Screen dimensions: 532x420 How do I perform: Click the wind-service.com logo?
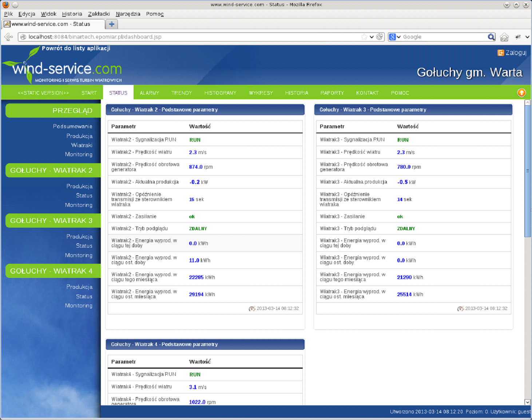[67, 69]
